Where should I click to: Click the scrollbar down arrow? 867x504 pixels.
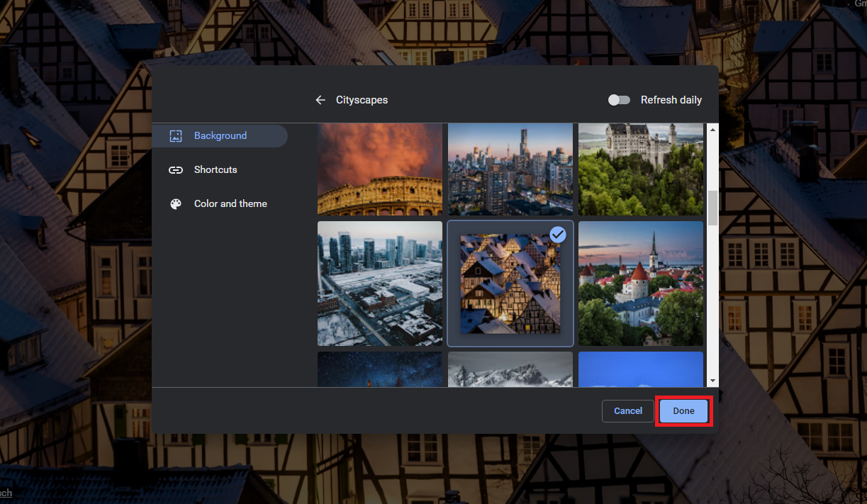click(x=713, y=381)
